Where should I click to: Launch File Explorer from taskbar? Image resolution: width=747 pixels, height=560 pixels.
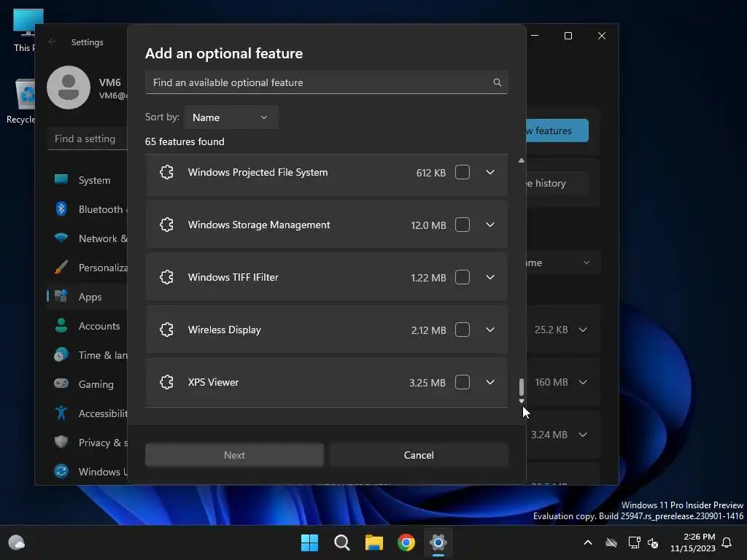click(x=374, y=542)
